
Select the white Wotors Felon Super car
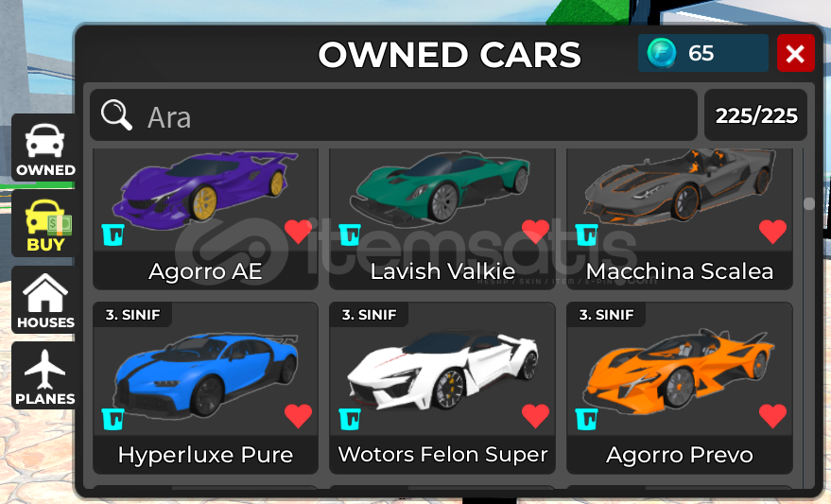coord(442,388)
